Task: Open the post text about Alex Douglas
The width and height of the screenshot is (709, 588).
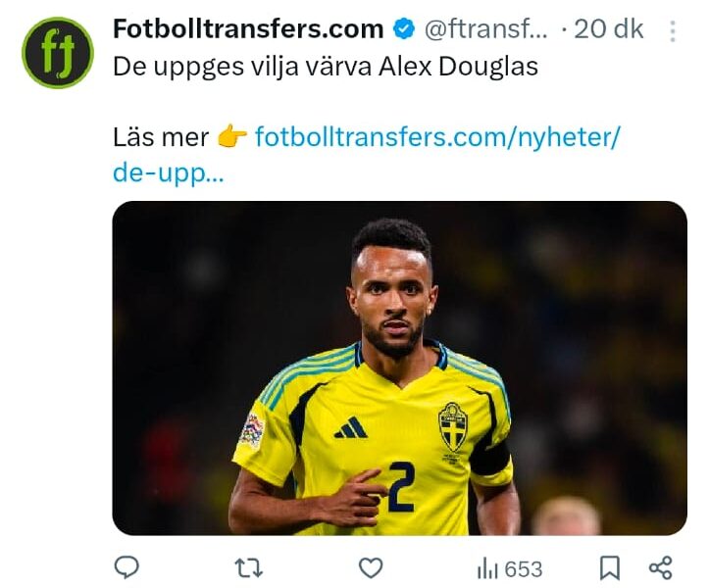Action: coord(326,67)
